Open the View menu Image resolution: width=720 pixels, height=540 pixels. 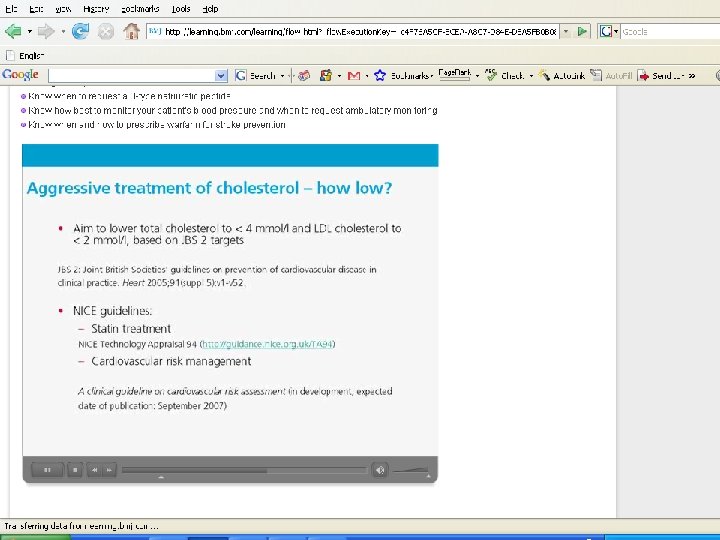pos(63,9)
